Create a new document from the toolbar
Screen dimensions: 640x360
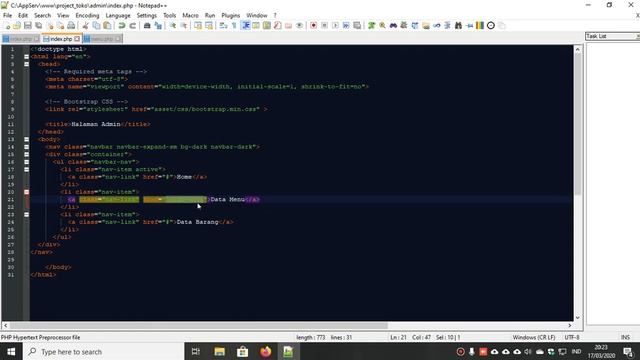[7, 26]
